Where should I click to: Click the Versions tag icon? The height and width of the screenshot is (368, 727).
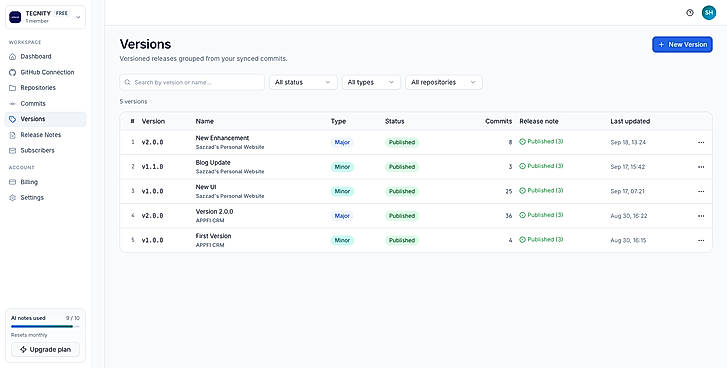tap(13, 119)
